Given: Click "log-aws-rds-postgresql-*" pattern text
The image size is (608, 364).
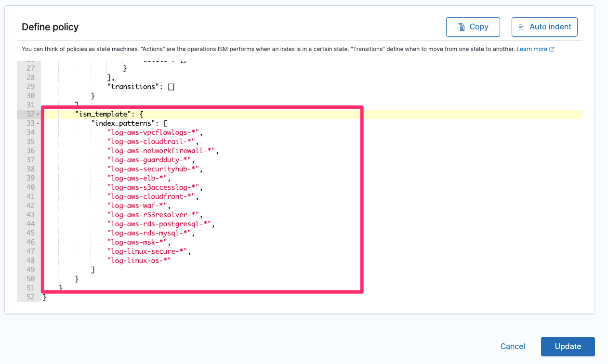Looking at the screenshot, I should 159,224.
